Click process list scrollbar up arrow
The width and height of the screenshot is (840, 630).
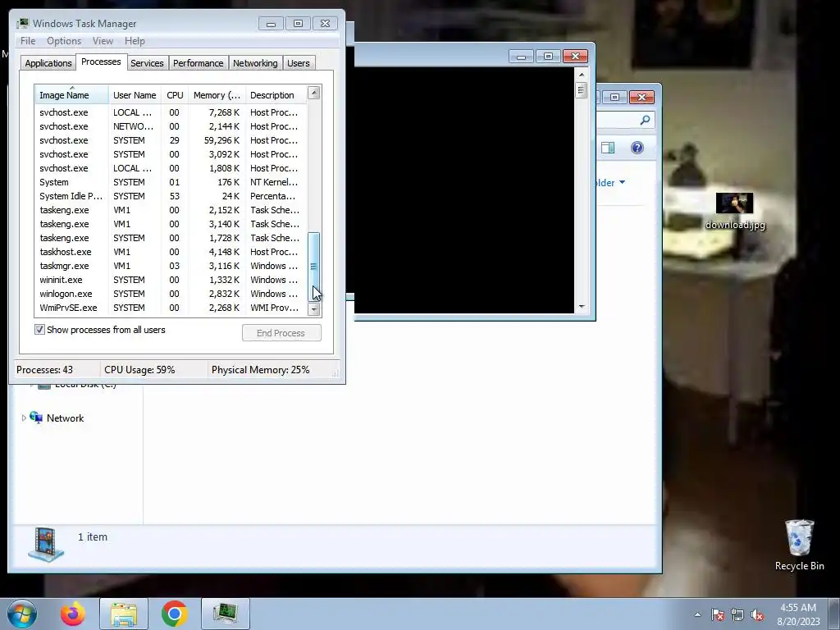(314, 94)
